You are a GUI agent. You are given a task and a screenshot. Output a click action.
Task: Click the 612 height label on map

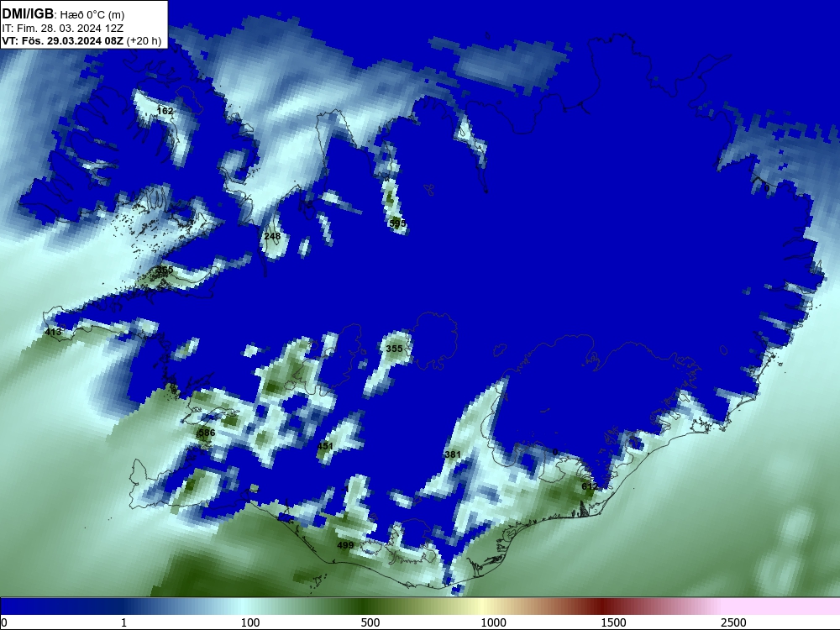pos(590,486)
